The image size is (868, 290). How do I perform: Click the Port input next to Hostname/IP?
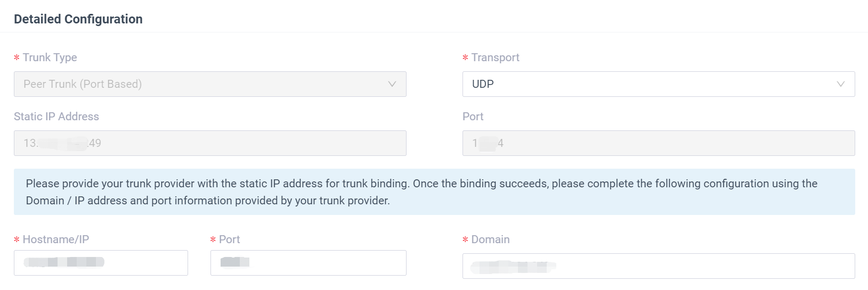308,263
